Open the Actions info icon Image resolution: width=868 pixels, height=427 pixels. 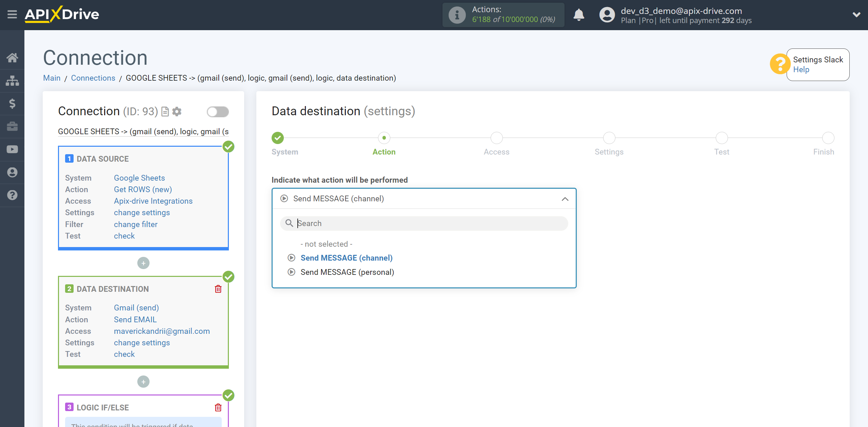[457, 15]
